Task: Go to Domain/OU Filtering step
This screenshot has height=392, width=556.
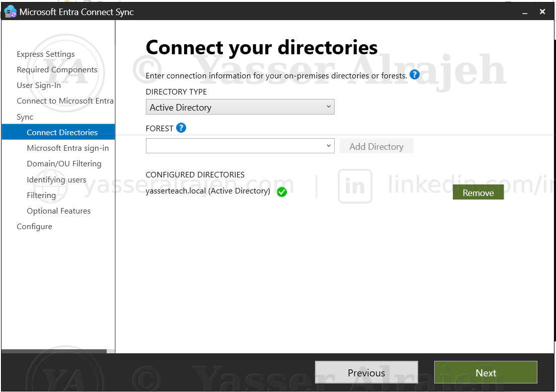Action: [x=64, y=164]
